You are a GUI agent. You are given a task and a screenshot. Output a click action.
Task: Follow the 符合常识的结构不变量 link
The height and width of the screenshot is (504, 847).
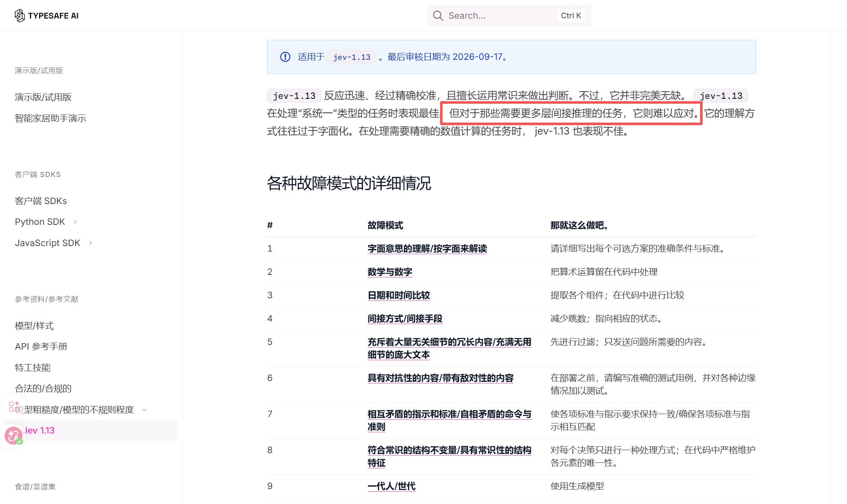point(449,456)
